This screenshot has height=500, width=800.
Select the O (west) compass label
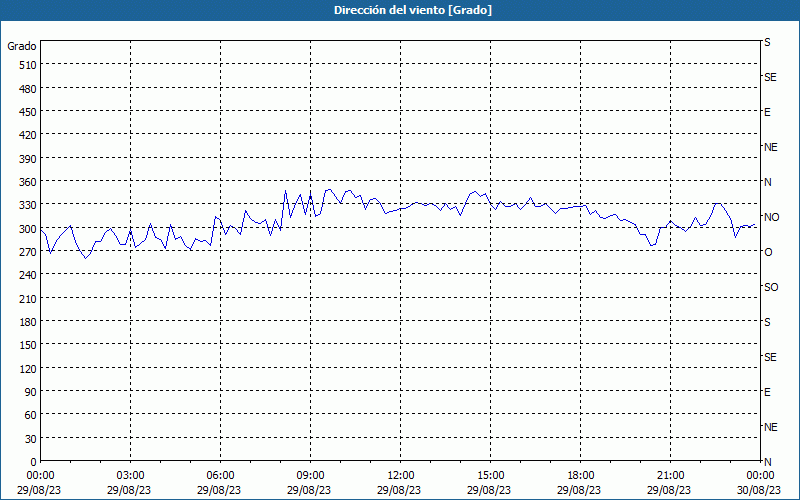click(x=768, y=252)
